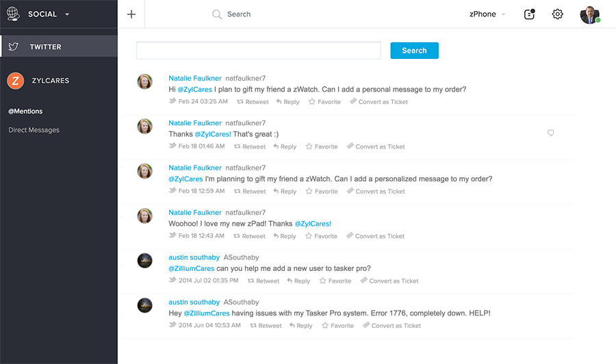Viewport: 616px width, 364px height.
Task: Open the settings gear icon
Action: pos(557,14)
